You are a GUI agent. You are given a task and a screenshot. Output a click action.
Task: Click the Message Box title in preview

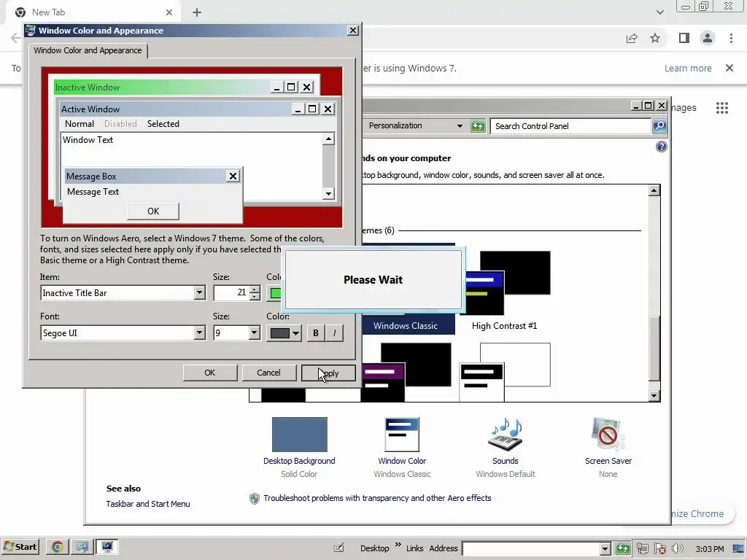coord(91,176)
